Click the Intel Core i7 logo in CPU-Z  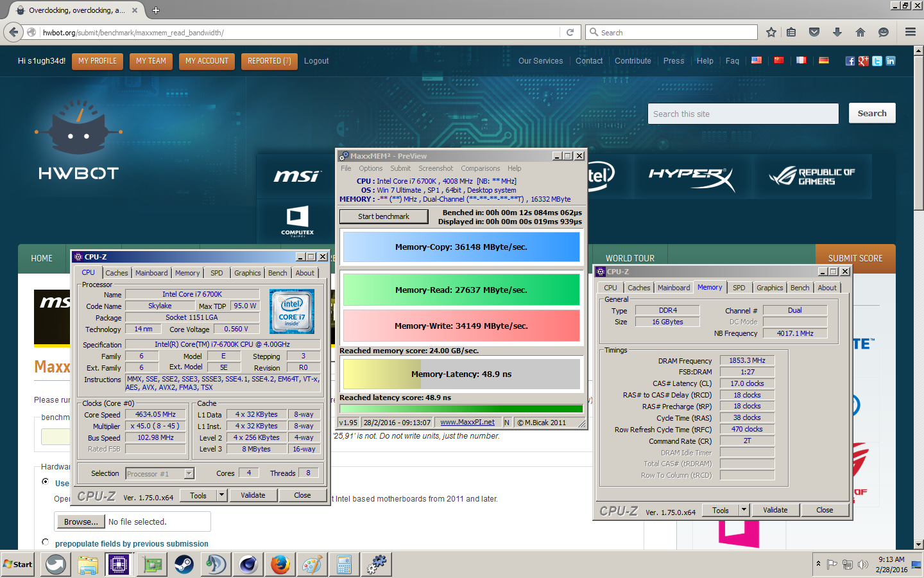coord(292,311)
